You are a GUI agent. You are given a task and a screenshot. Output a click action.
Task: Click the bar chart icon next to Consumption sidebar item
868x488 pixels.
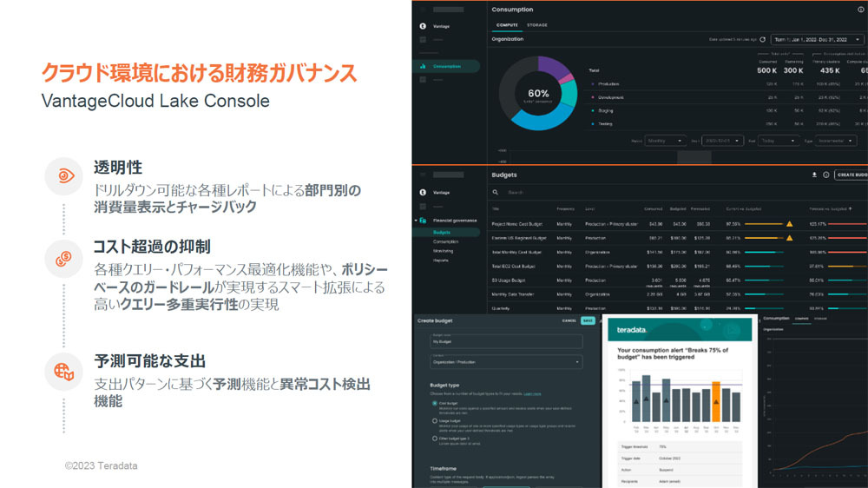coord(423,66)
